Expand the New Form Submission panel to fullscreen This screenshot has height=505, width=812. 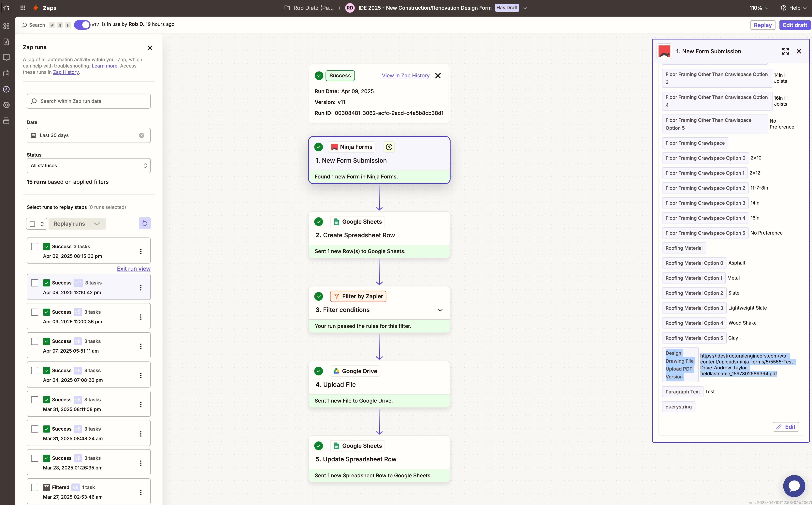coord(785,52)
